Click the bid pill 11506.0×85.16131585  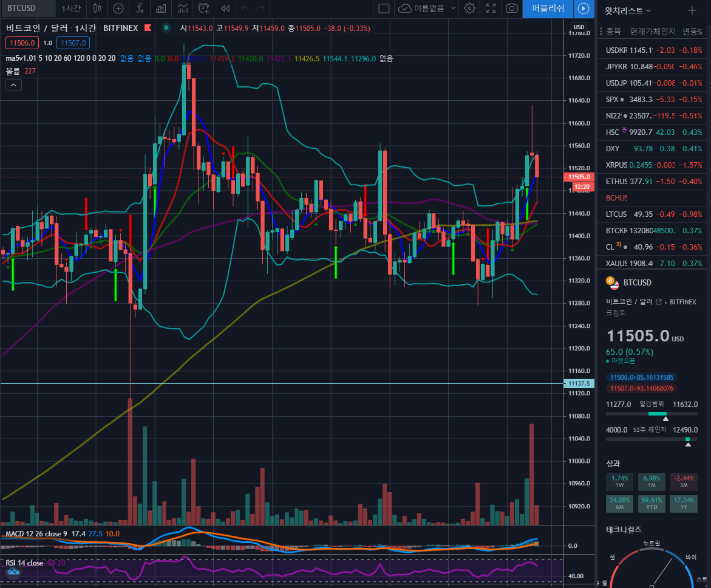pos(642,377)
